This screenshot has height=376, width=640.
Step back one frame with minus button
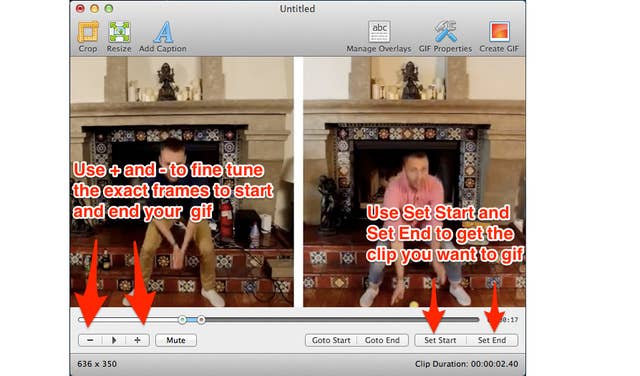point(90,340)
